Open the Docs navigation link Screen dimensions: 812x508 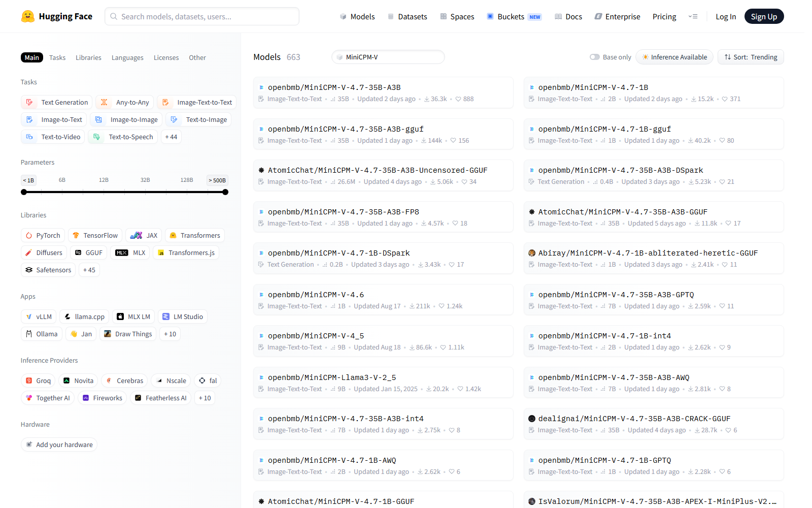click(x=568, y=17)
